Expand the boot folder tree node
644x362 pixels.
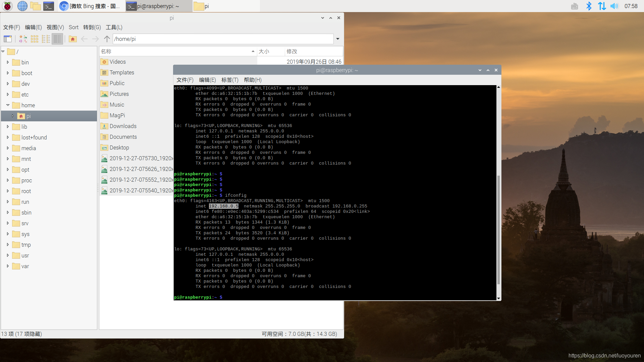pyautogui.click(x=8, y=73)
